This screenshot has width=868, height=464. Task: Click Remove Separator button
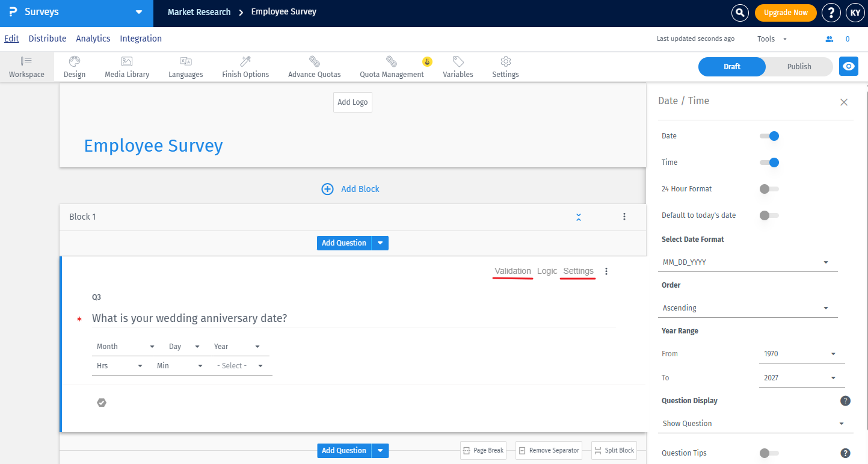(549, 450)
